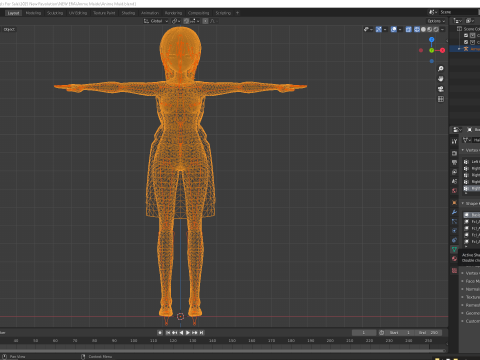Image resolution: width=480 pixels, height=360 pixels.
Task: Click the End frame 250 field
Action: point(429,333)
